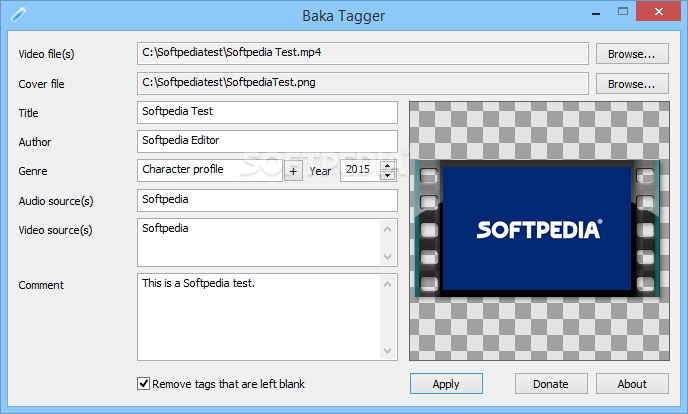Open the Genre combo box Character profile
The image size is (688, 414).
tap(210, 170)
